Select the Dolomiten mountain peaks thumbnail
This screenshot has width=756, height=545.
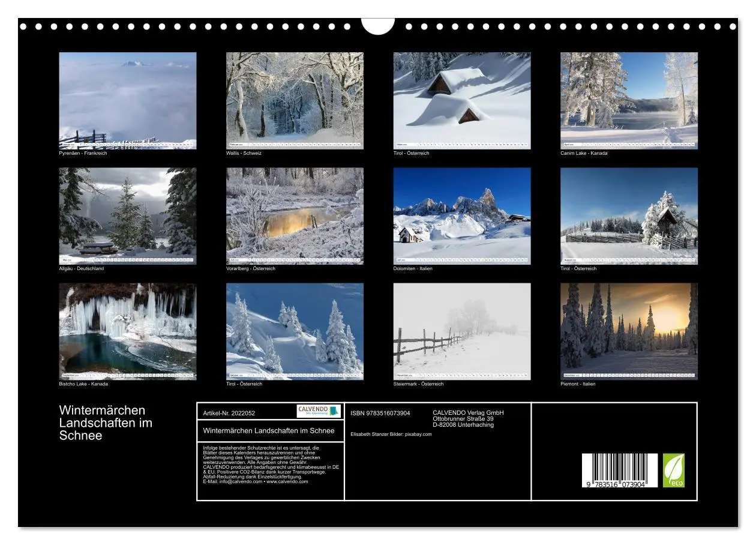(462, 216)
